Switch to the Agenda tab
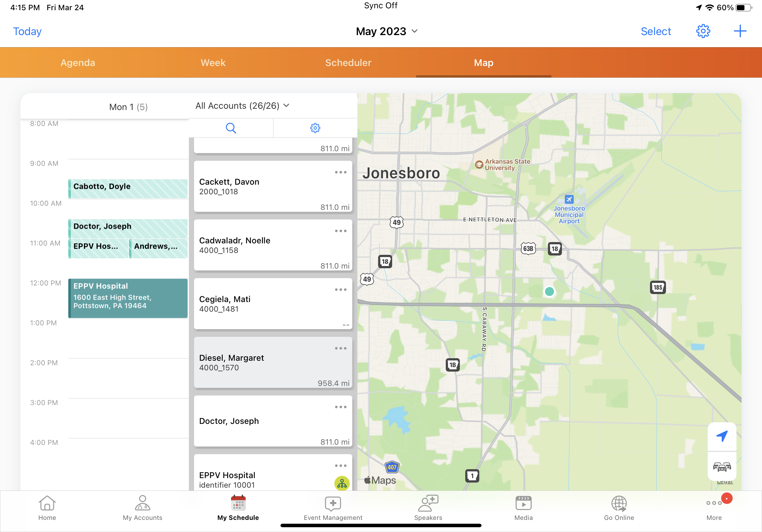The image size is (762, 532). (x=78, y=63)
